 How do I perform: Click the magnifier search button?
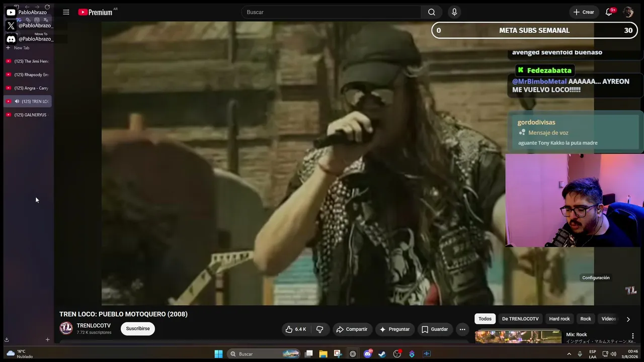[432, 12]
